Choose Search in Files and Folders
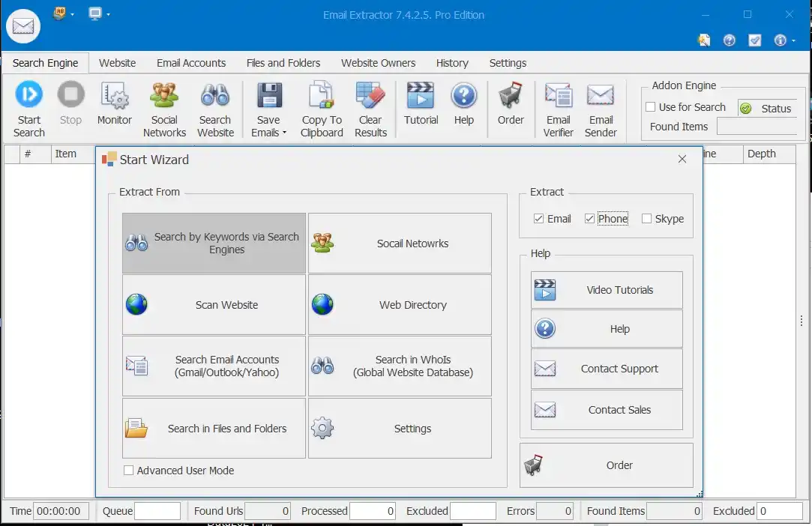 pyautogui.click(x=214, y=428)
